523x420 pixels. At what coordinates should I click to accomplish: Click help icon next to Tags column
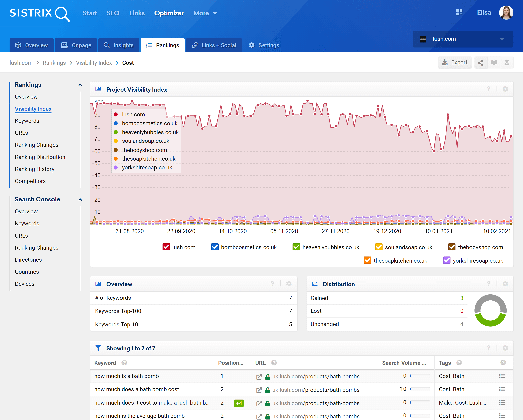459,363
